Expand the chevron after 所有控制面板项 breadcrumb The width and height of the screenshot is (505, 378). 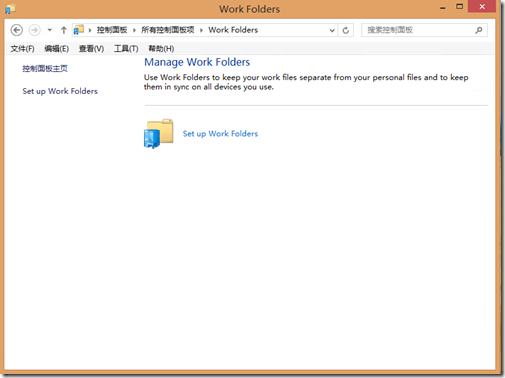click(x=201, y=30)
